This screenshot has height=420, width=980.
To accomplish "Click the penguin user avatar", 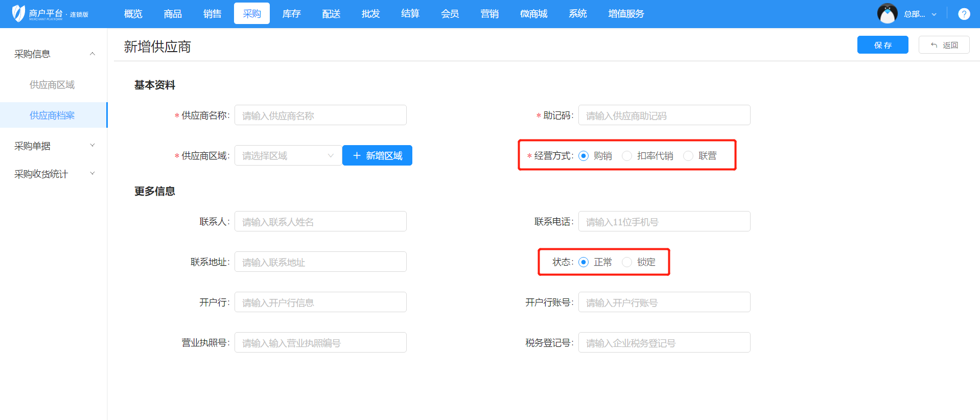I will [887, 14].
